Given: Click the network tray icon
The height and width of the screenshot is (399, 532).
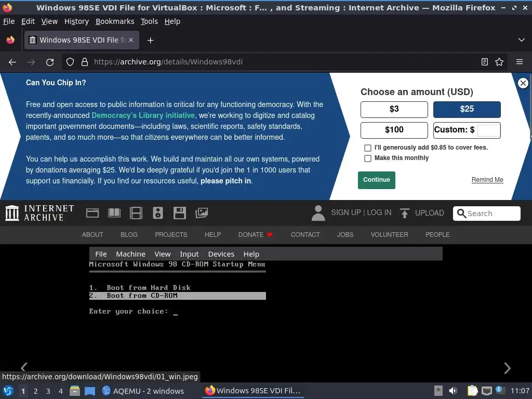Looking at the screenshot, I should click(486, 391).
